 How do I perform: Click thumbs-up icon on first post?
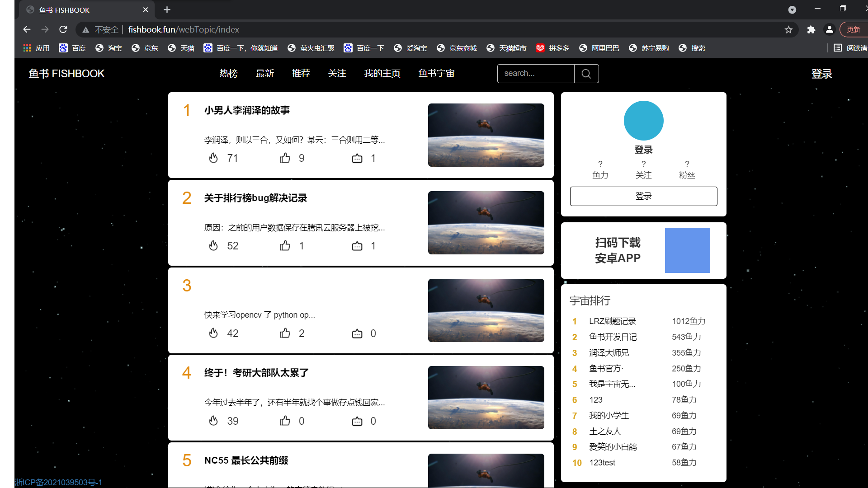tap(285, 158)
